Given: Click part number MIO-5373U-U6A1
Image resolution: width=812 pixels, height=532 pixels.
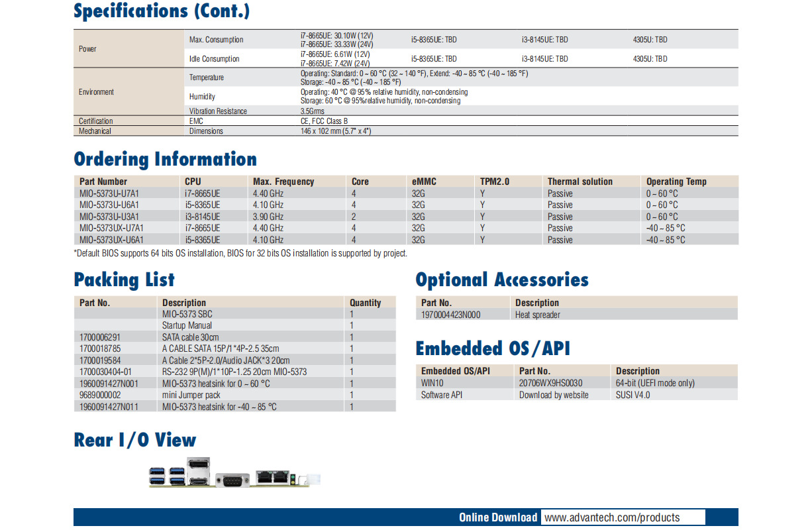Looking at the screenshot, I should 109,205.
